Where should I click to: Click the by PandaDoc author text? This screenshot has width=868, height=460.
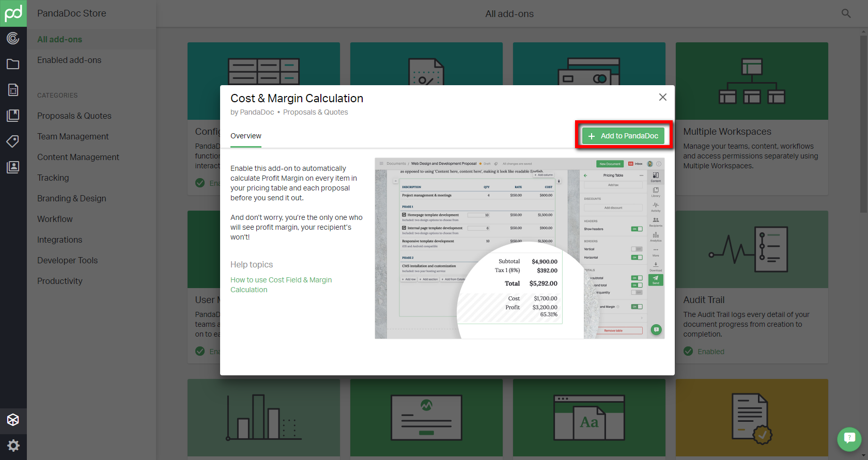252,112
